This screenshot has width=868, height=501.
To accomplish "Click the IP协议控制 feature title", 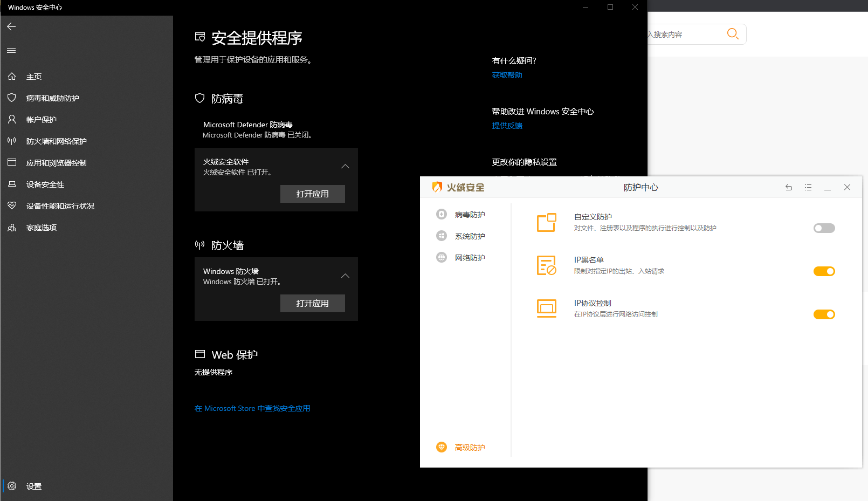I will 593,303.
